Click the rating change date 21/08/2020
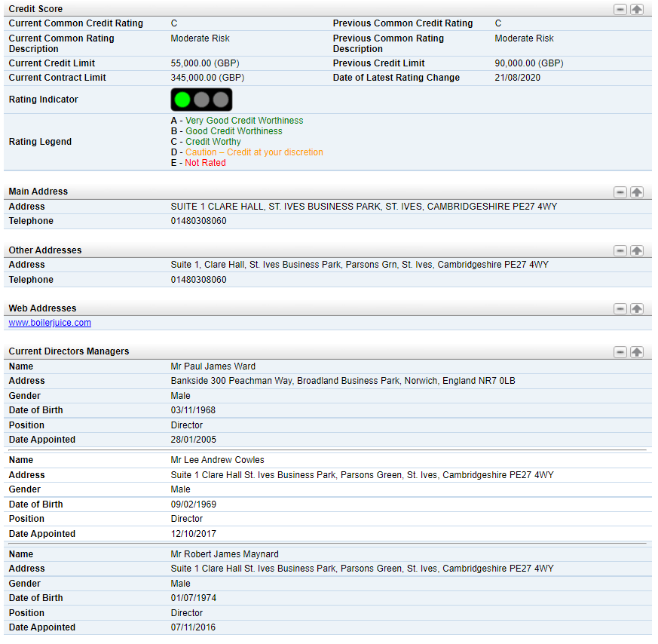Viewport: 658px width, 644px height. click(517, 78)
